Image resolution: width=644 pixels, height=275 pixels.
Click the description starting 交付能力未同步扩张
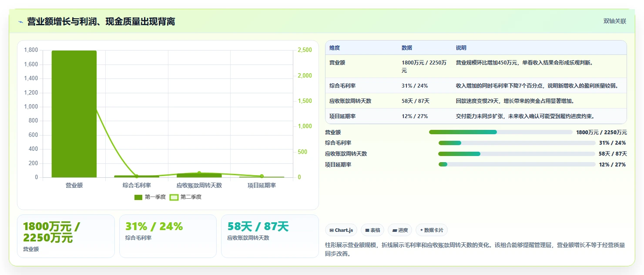(x=525, y=116)
